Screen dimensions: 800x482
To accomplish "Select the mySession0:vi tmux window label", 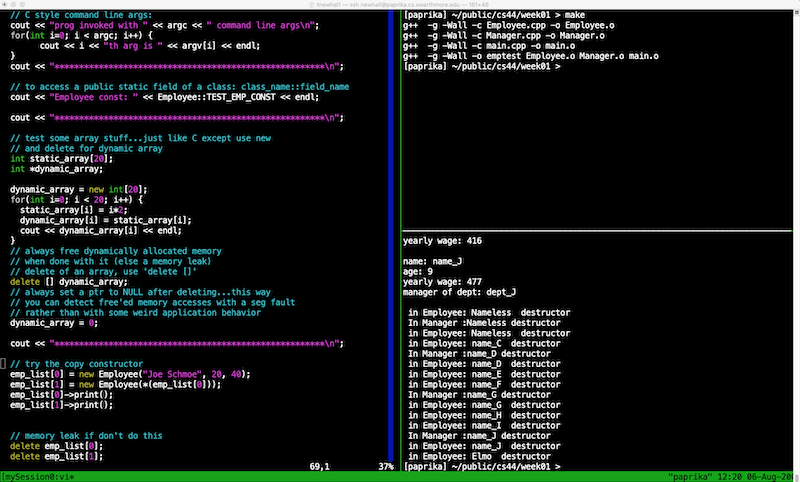I will pyautogui.click(x=40, y=476).
